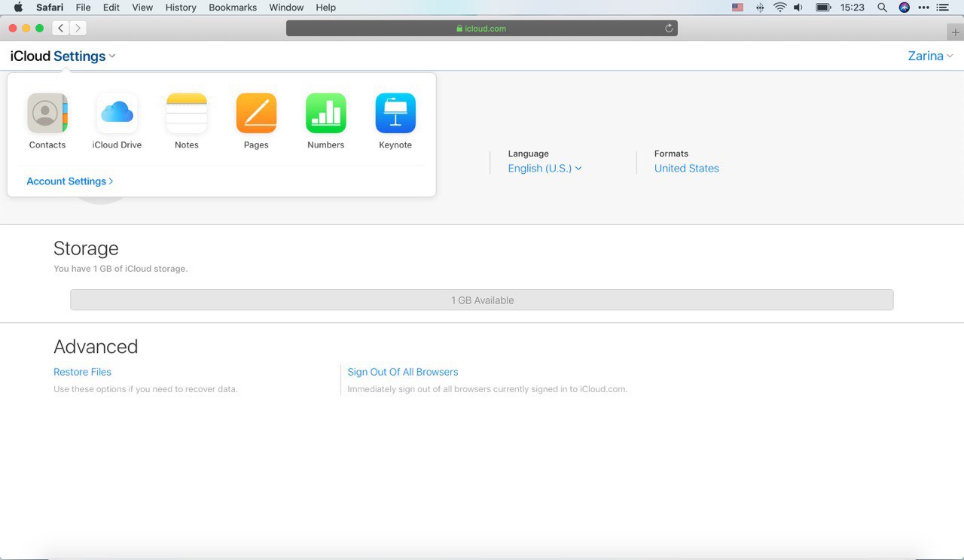
Task: Click the three-dots menu bar extra
Action: pyautogui.click(x=924, y=8)
